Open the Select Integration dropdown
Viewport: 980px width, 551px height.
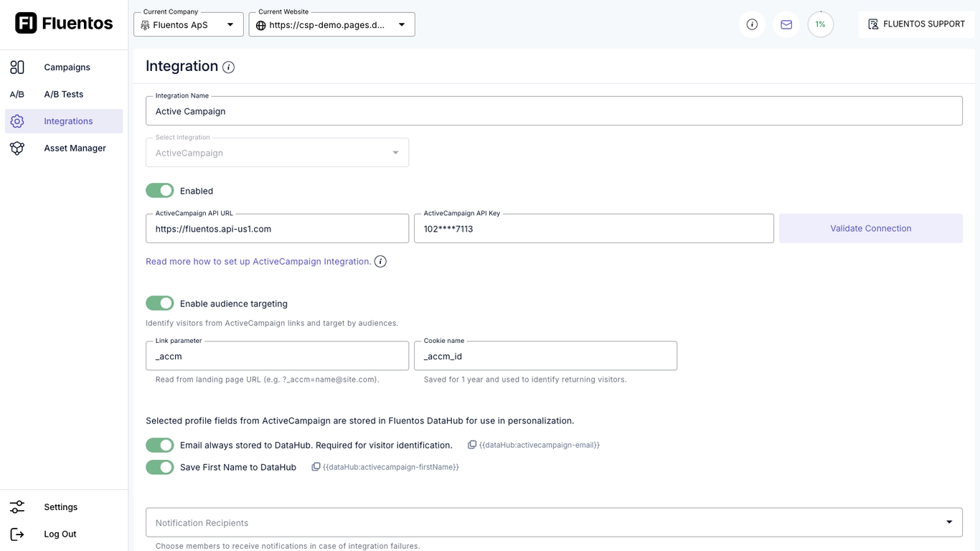pyautogui.click(x=277, y=153)
